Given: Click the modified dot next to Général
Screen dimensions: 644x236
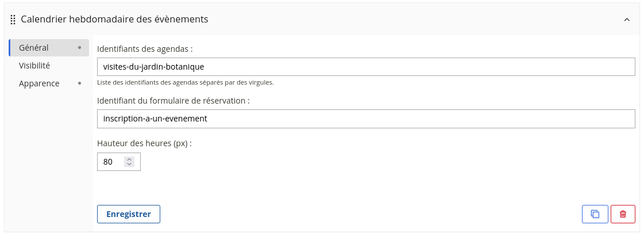Looking at the screenshot, I should (79, 48).
